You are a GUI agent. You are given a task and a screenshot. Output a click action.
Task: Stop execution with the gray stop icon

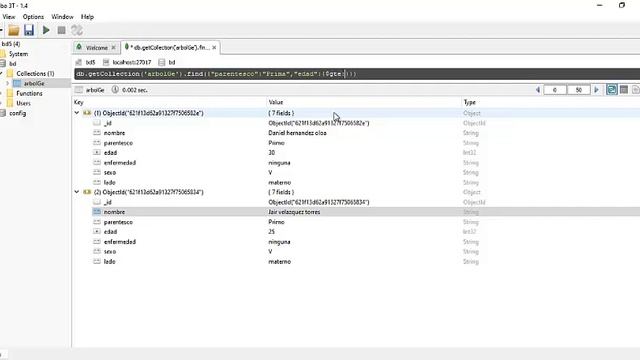click(61, 30)
